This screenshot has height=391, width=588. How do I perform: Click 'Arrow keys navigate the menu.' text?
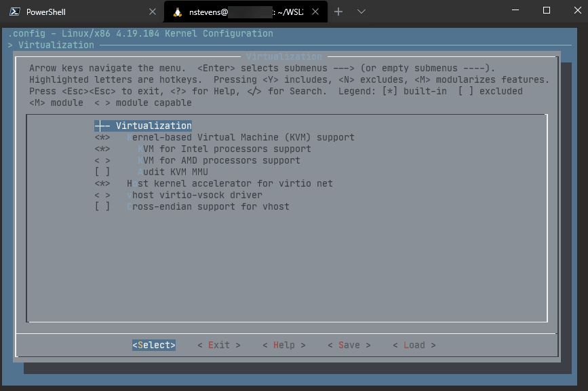pos(108,69)
